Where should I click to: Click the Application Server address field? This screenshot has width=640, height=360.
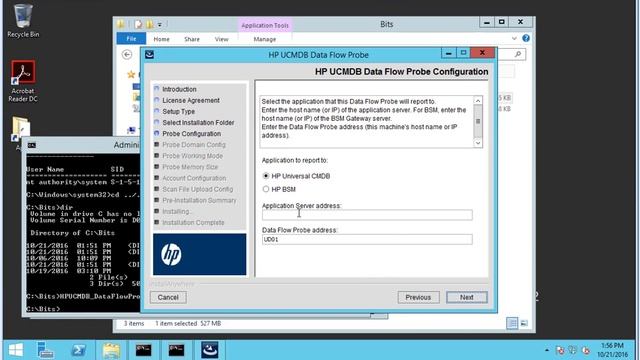367,215
